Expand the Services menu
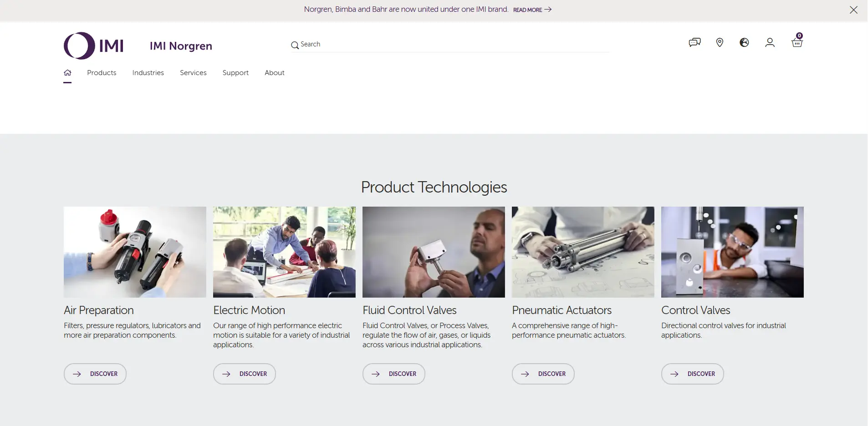Screen dimensions: 868x426 pyautogui.click(x=193, y=73)
